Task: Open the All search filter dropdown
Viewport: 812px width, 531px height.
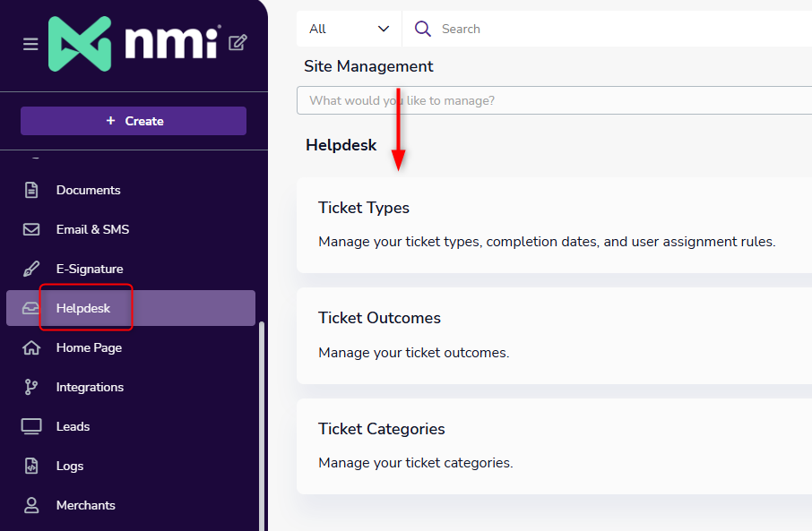Action: point(349,29)
